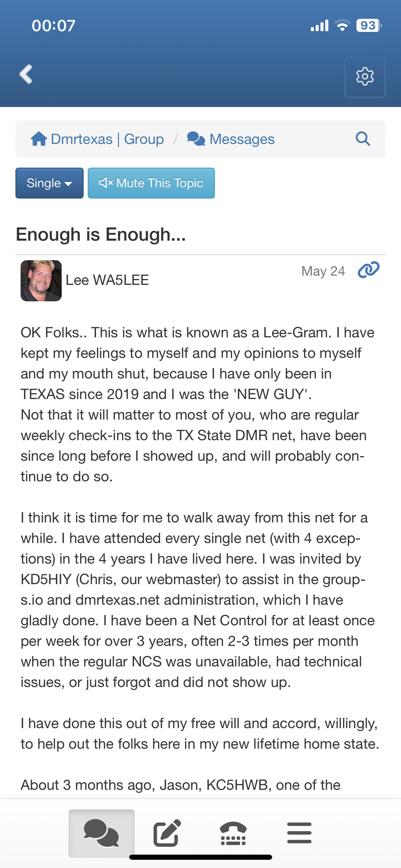Tap Lee WA5LEE profile photo

(41, 280)
